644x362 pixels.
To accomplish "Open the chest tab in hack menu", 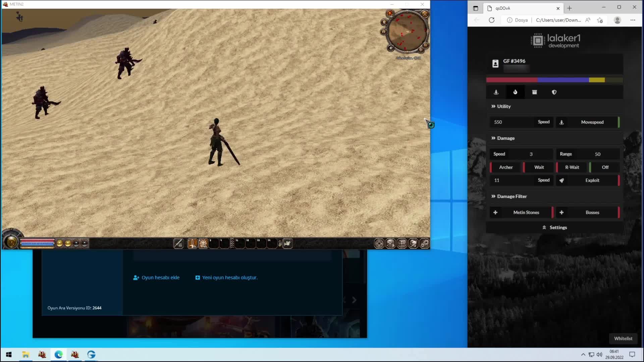I will pos(534,92).
